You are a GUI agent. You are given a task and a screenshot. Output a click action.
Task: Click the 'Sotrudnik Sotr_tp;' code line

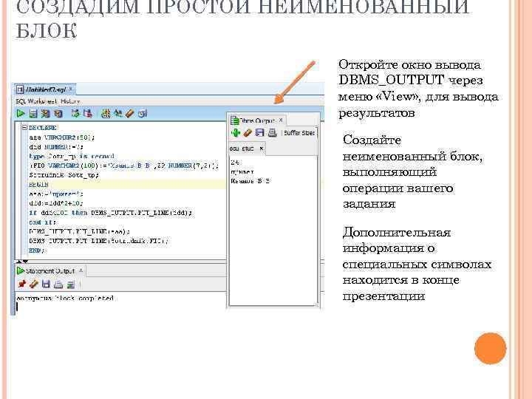click(x=64, y=175)
